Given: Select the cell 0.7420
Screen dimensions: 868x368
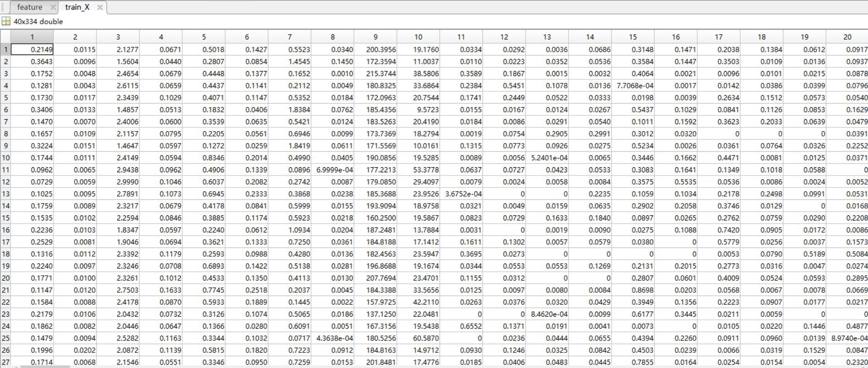Looking at the screenshot, I should (x=719, y=230).
